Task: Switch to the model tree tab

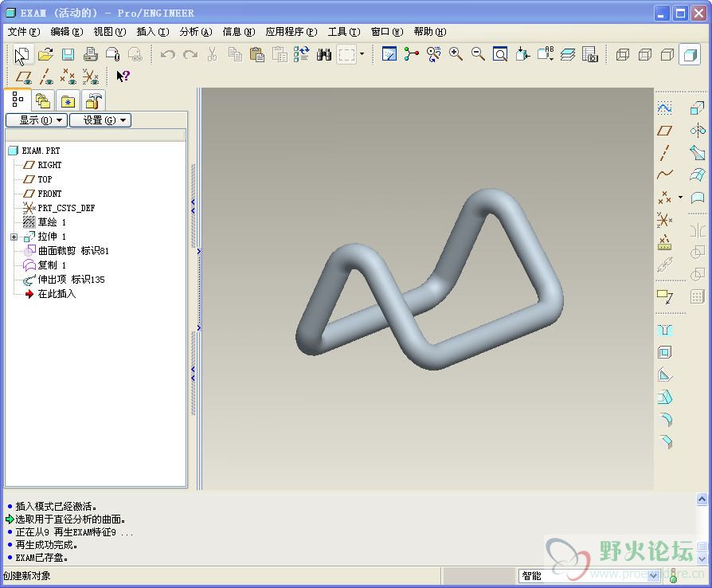Action: (18, 99)
